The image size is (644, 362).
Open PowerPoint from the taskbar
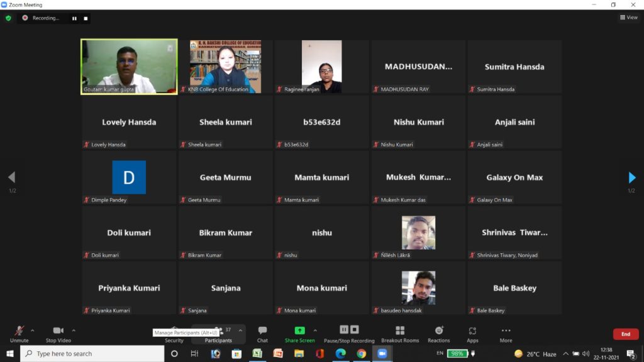click(x=278, y=353)
